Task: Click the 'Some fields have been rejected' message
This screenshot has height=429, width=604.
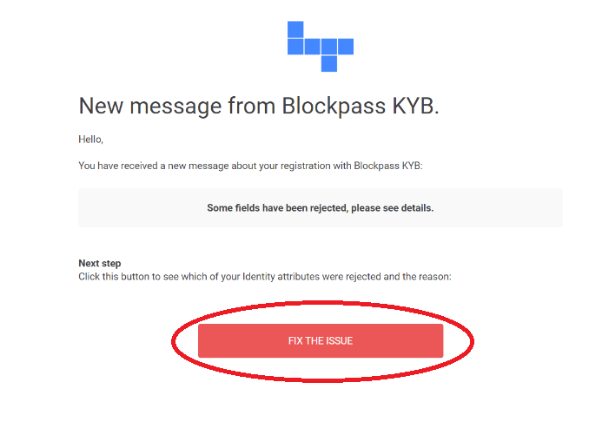Action: coord(320,208)
